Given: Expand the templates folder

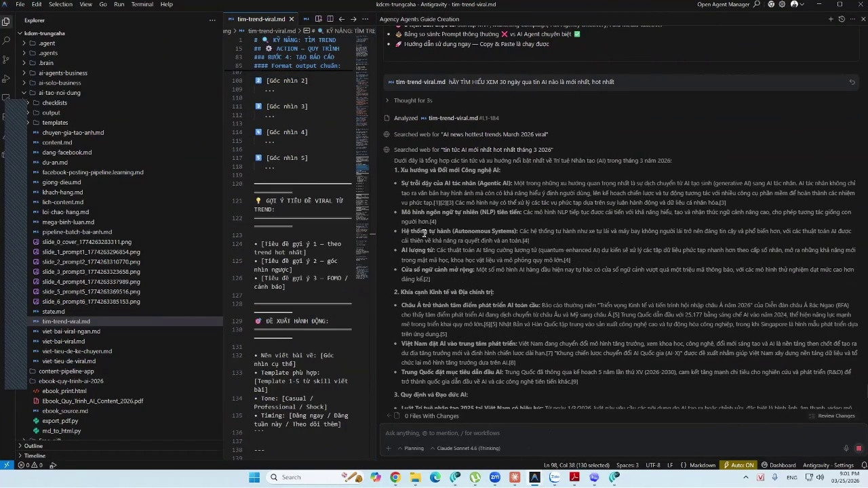Looking at the screenshot, I should (x=55, y=123).
